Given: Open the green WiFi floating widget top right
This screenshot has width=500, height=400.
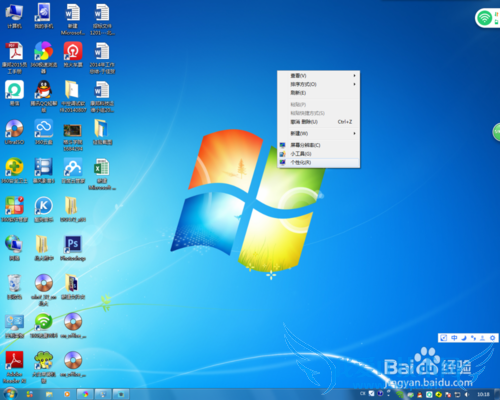Looking at the screenshot, I should tap(487, 18).
